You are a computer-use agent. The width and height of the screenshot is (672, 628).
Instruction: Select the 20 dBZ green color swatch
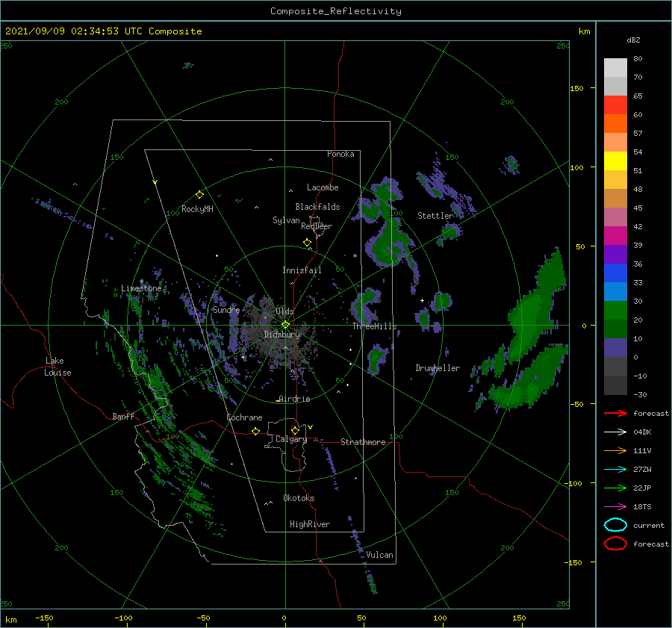(615, 310)
